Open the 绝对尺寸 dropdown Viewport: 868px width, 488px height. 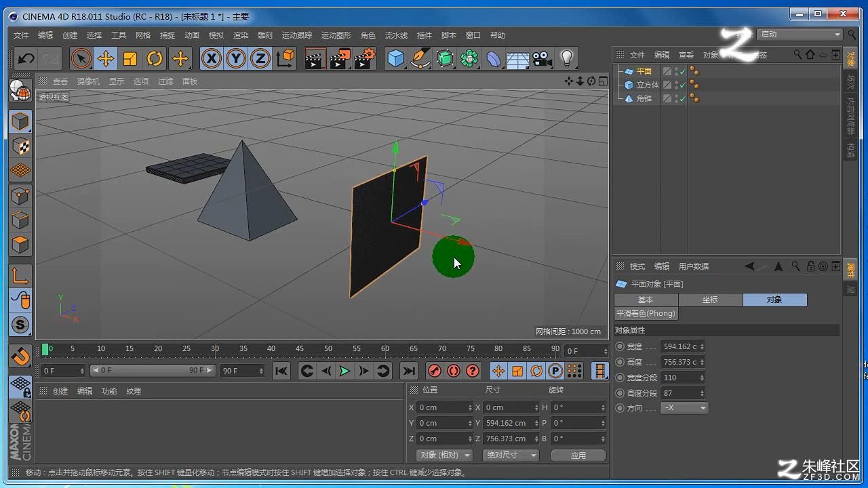(510, 455)
